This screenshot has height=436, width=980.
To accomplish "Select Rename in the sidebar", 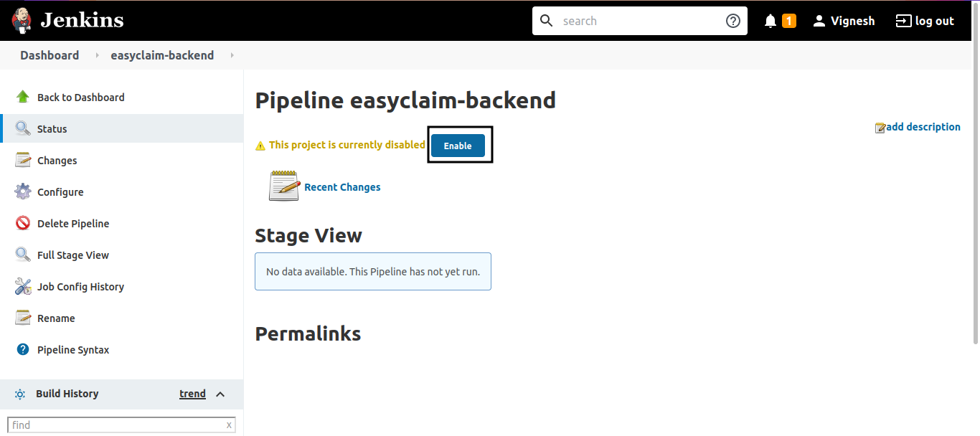I will (56, 318).
